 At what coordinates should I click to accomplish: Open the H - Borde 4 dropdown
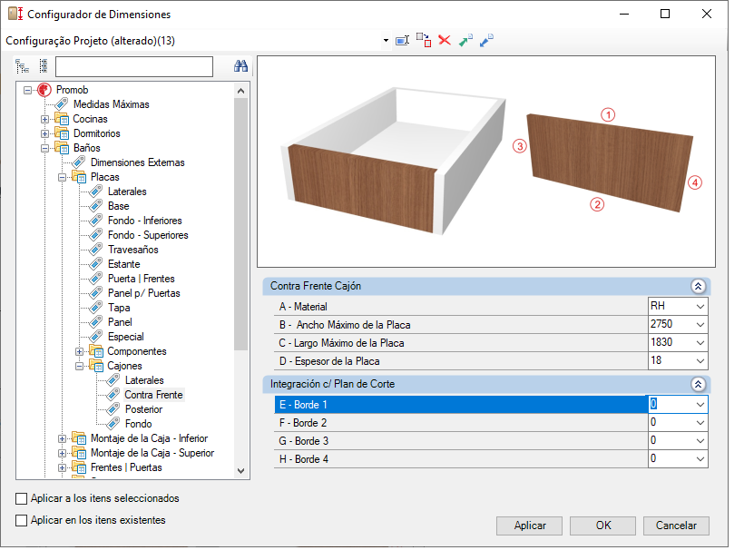tap(700, 459)
